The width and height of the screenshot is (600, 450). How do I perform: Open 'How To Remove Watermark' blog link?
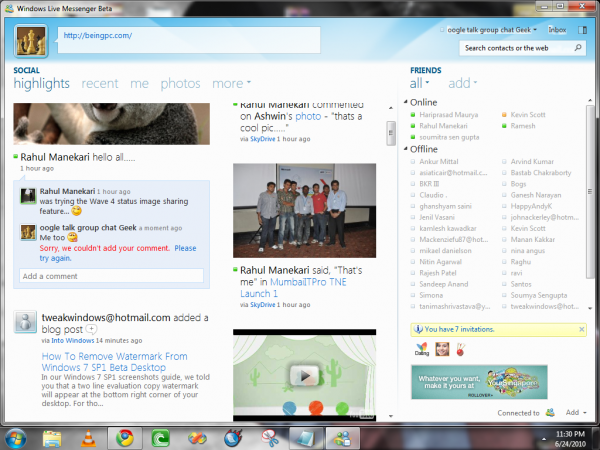114,362
